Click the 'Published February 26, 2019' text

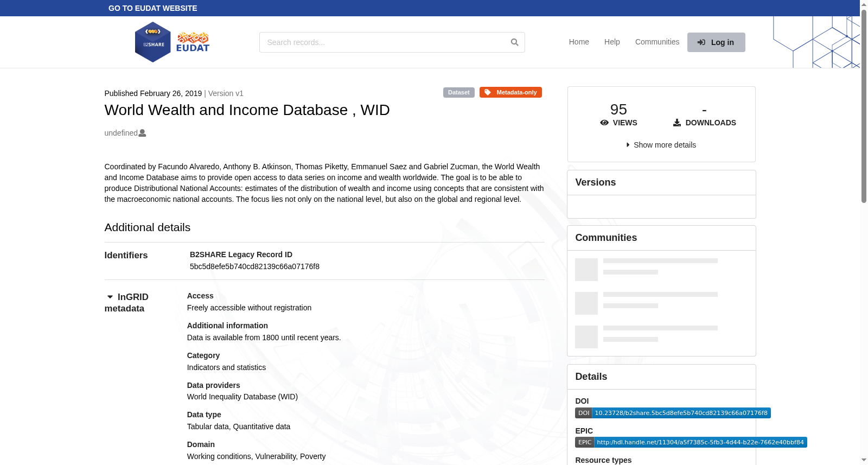[x=153, y=93]
